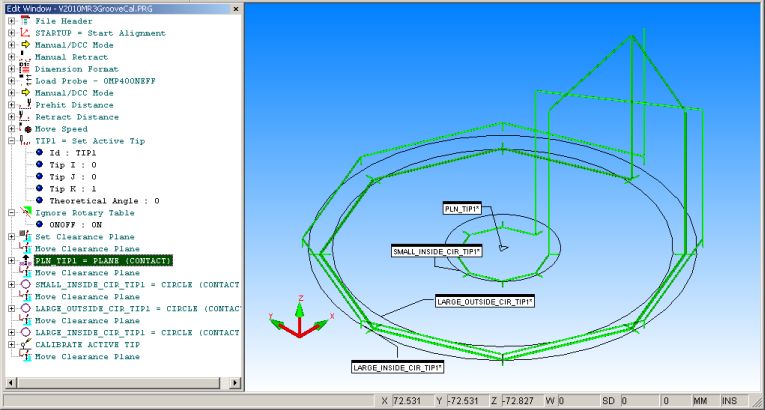Click the Prehit Distance icon
This screenshot has width=765, height=410.
tap(25, 105)
